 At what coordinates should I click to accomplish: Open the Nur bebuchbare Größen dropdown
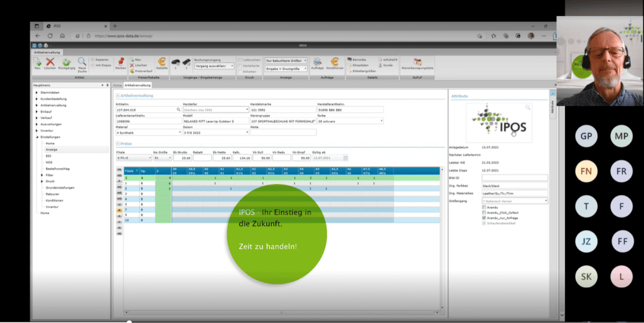pos(286,60)
